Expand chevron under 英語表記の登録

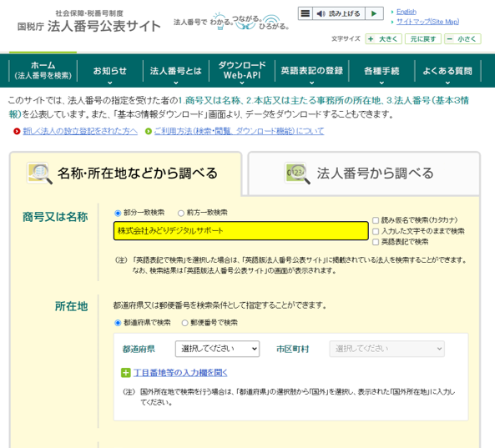coord(312,83)
